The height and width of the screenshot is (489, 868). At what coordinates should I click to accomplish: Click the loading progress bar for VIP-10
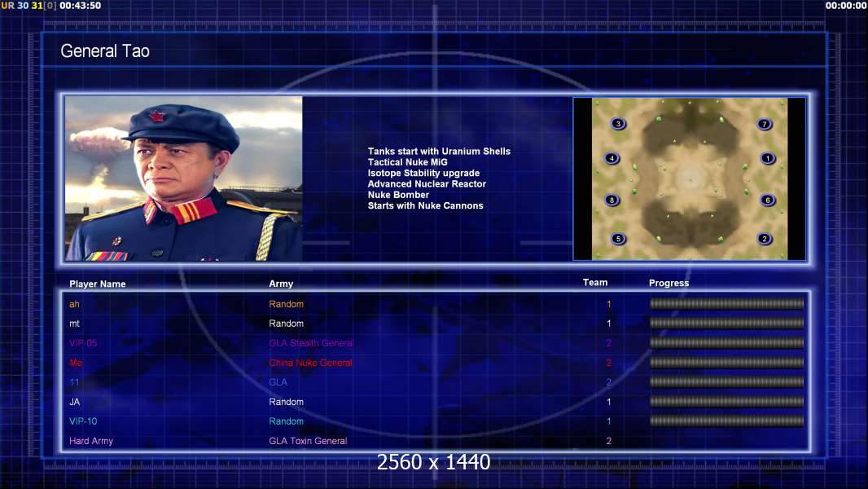coord(727,421)
